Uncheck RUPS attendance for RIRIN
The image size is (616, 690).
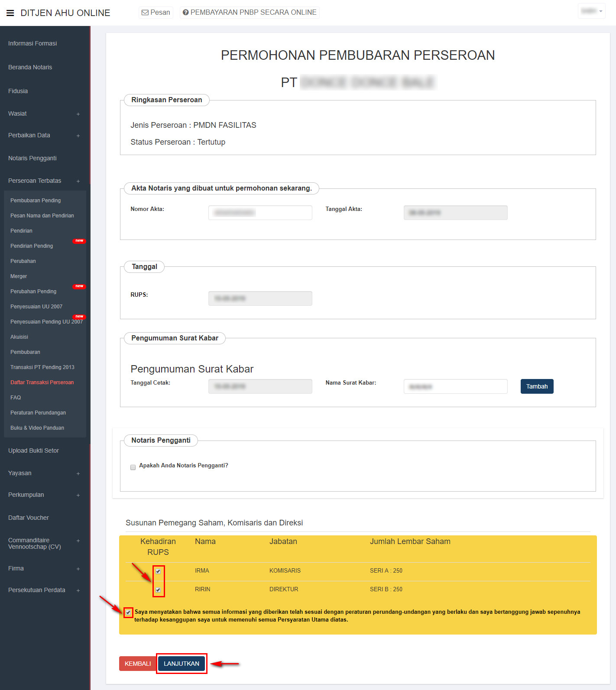tap(159, 590)
